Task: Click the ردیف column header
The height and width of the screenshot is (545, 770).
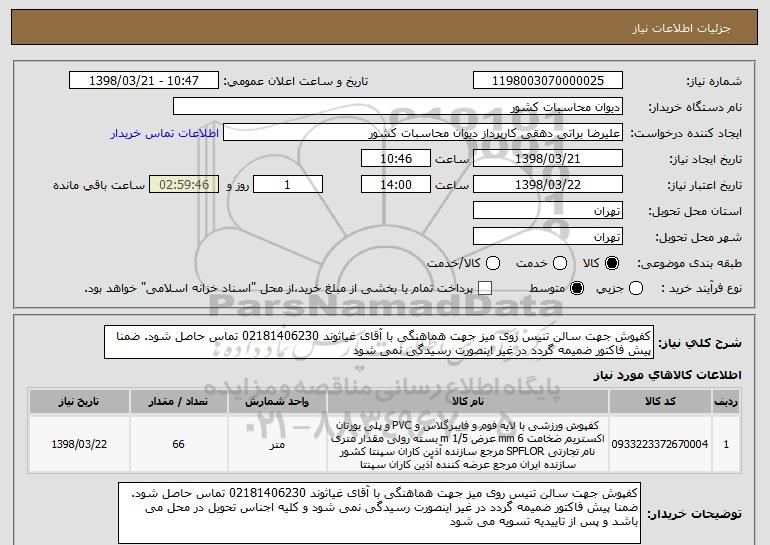Action: 726,402
